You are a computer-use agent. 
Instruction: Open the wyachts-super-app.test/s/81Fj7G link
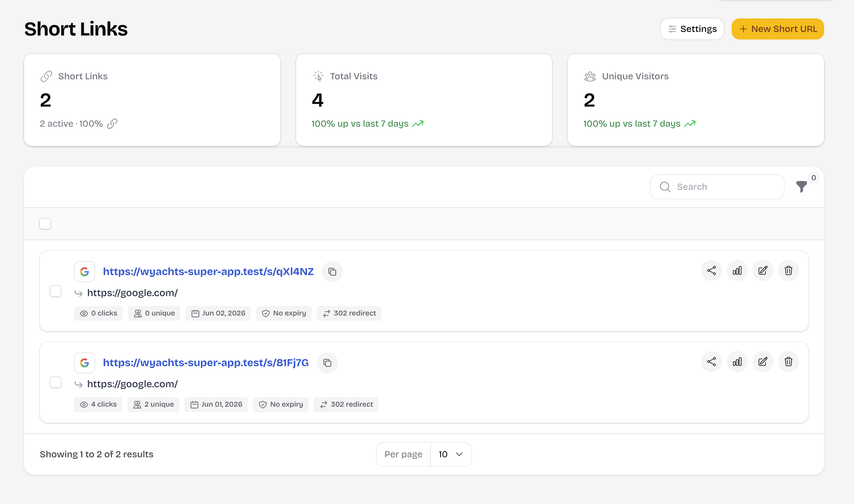206,363
